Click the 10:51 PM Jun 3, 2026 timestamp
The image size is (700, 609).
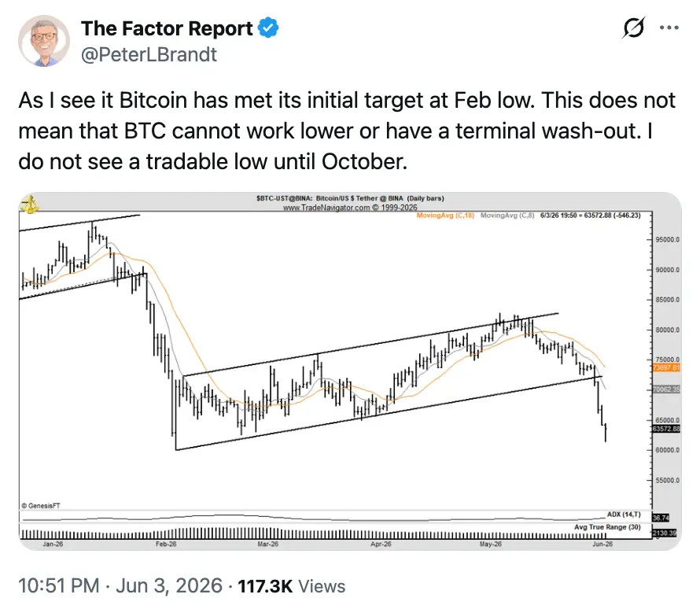click(120, 585)
